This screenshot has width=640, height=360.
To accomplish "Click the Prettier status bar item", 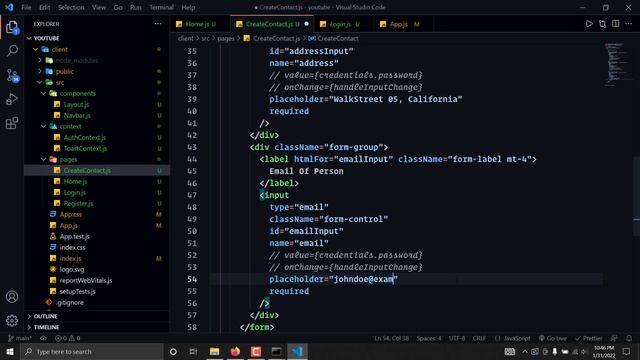I will 589,338.
